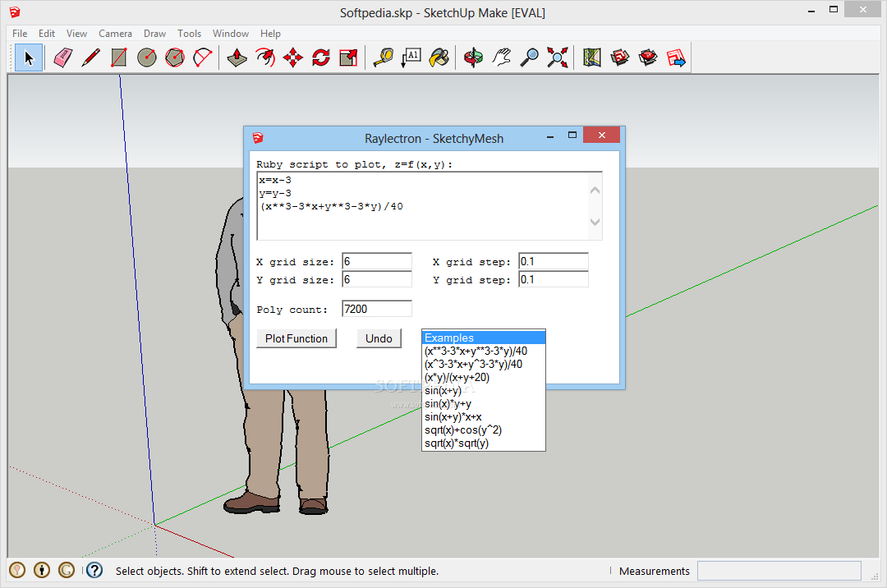Choose example sqrt(x)+cos(y^2)
This screenshot has height=588, width=887.
point(484,430)
